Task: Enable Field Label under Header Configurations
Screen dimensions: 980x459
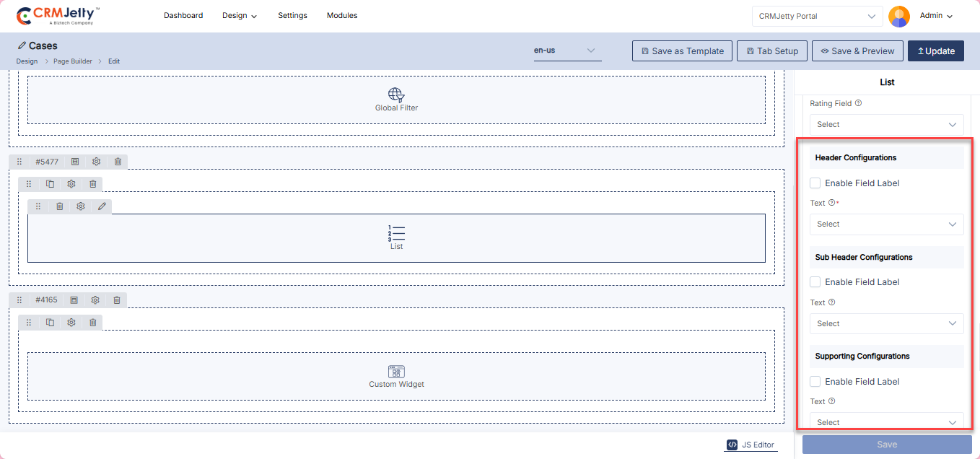Action: tap(815, 183)
